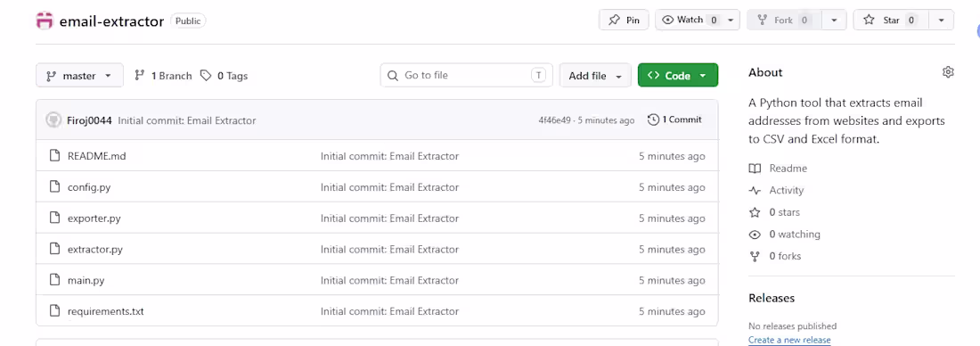Open the requirements.txt file
Image resolution: width=980 pixels, height=346 pixels.
coord(106,311)
